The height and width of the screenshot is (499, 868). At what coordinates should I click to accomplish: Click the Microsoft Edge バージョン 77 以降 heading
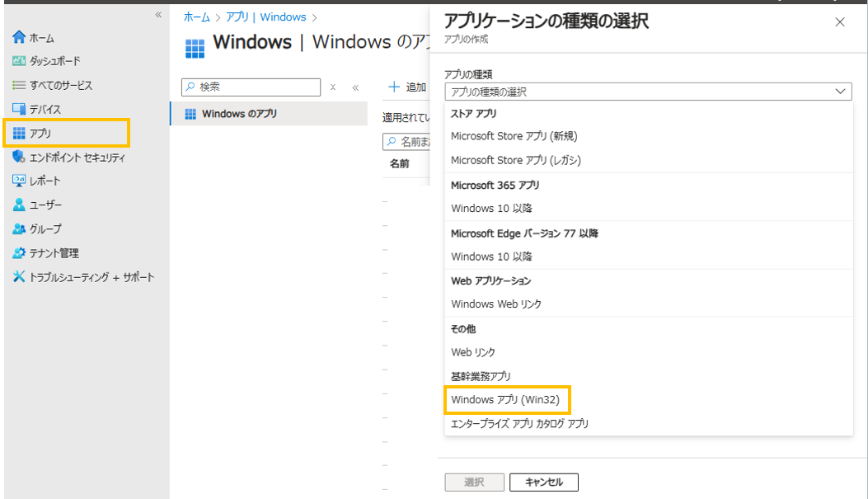[x=525, y=233]
